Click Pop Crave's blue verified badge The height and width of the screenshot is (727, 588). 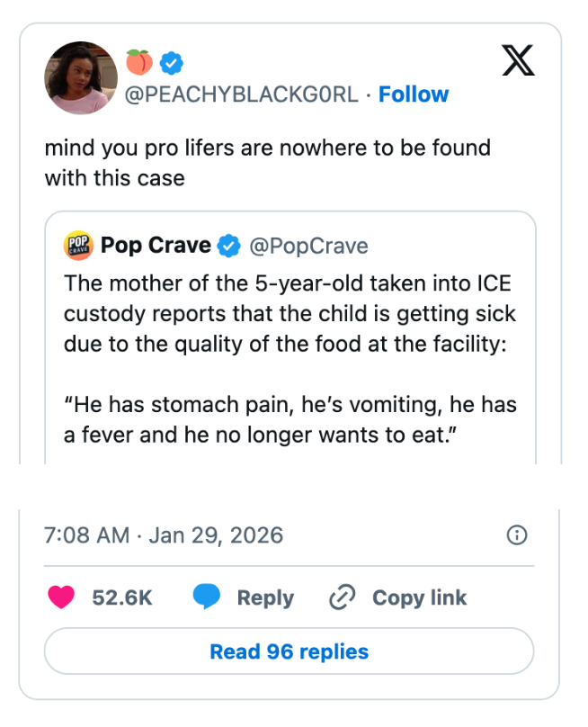click(x=230, y=246)
